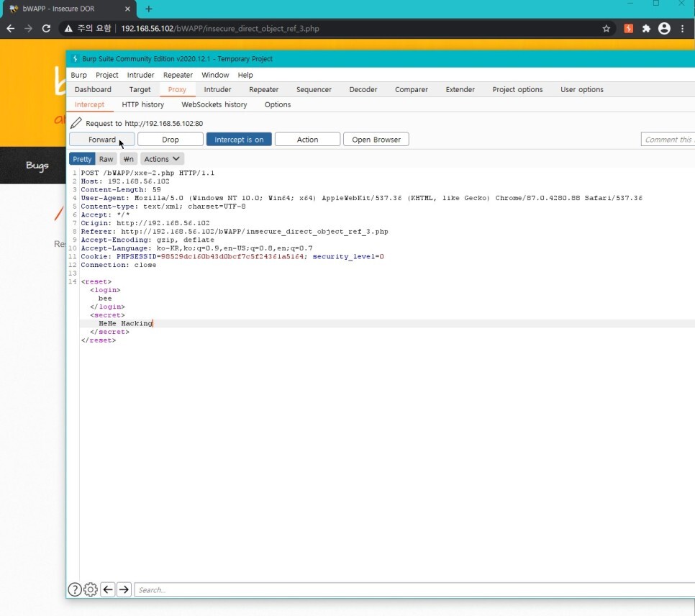
Task: Switch to the Dashboard tab
Action: 93,89
